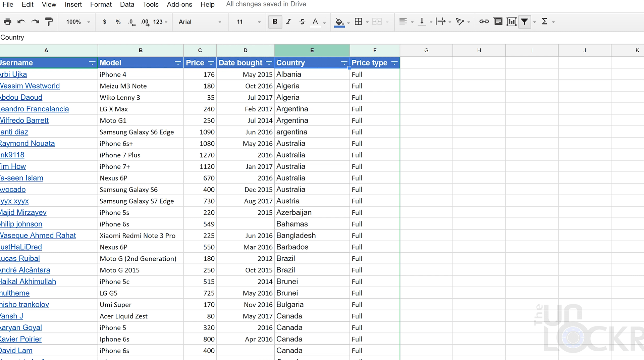
Task: Open the fill color picker
Action: pos(339,22)
